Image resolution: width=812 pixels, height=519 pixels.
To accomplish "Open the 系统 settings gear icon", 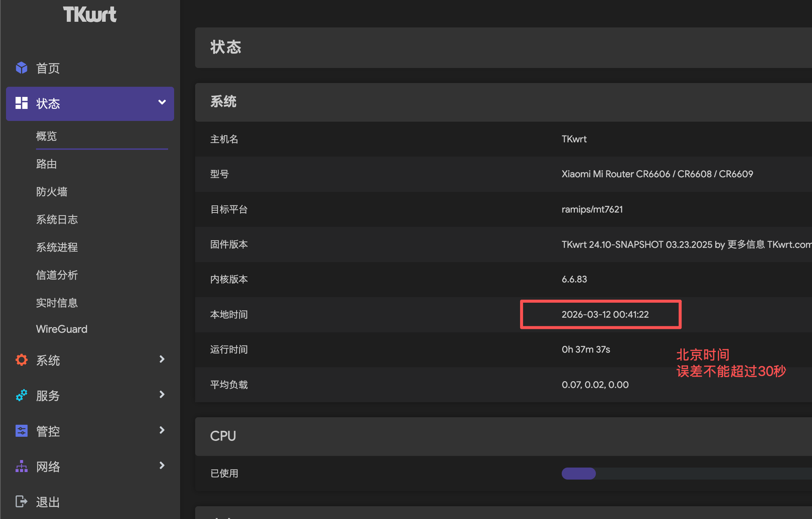I will click(x=21, y=359).
